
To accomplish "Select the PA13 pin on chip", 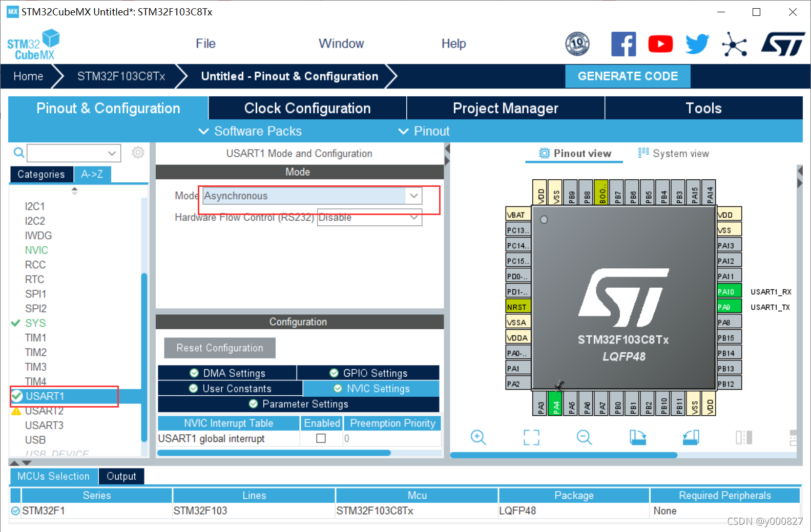I will tap(729, 246).
